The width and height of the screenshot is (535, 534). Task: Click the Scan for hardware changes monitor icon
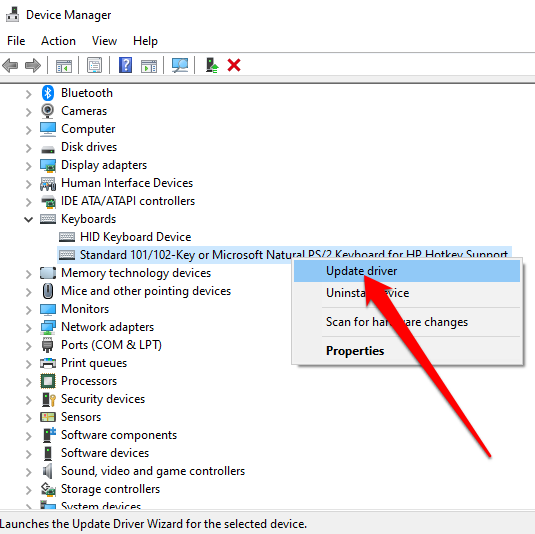(180, 65)
